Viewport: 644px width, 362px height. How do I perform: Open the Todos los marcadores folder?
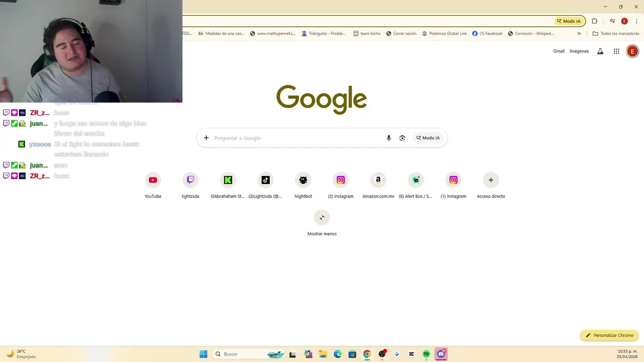(616, 34)
